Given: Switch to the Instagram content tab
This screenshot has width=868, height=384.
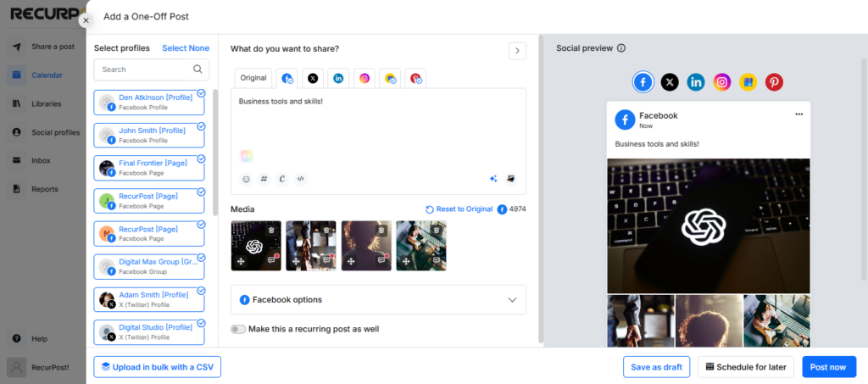Looking at the screenshot, I should point(364,78).
